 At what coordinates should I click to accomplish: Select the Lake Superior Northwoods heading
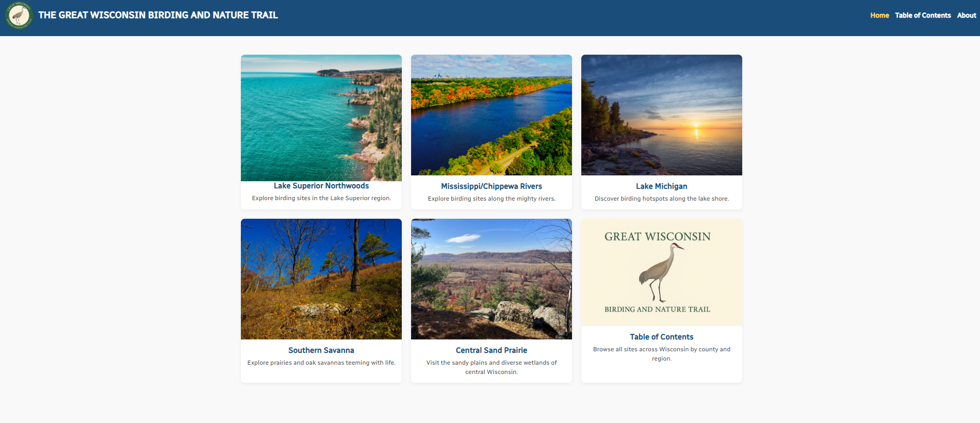(321, 186)
